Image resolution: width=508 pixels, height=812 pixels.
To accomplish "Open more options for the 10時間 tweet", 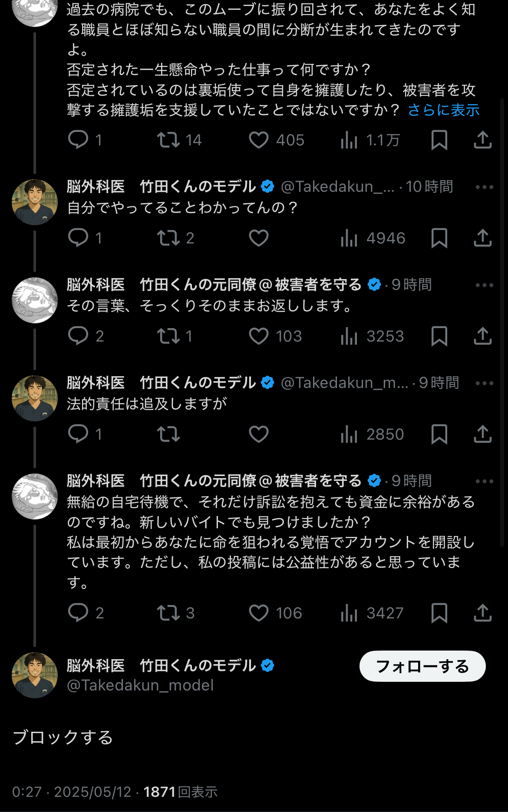I will pos(484,187).
